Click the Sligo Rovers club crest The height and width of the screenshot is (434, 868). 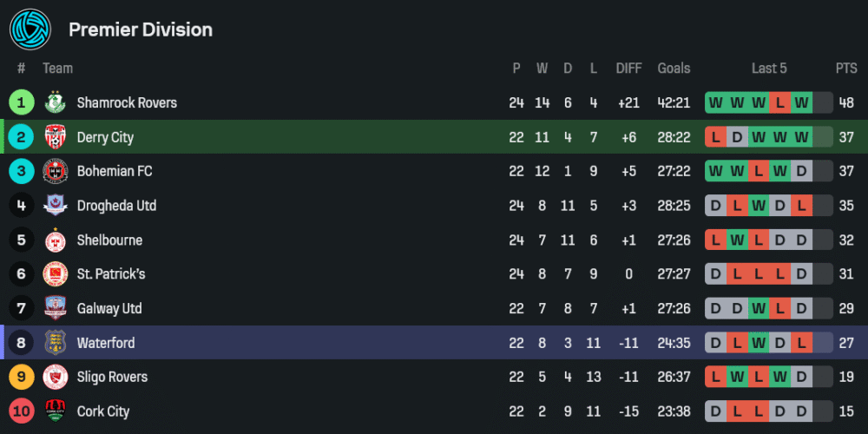click(56, 377)
